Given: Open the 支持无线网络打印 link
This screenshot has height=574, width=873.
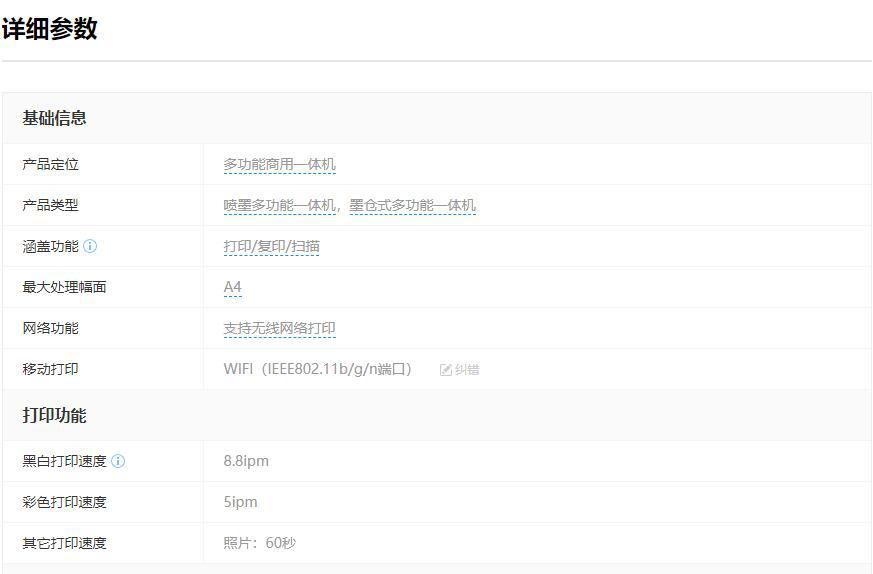Looking at the screenshot, I should point(279,328).
